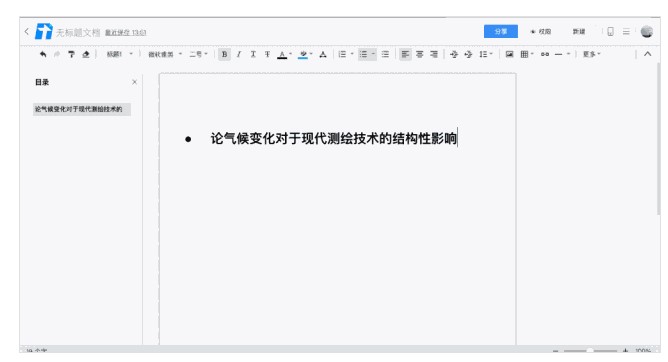The height and width of the screenshot is (362, 668).
Task: Click the Tencent Docs logo
Action: (43, 32)
